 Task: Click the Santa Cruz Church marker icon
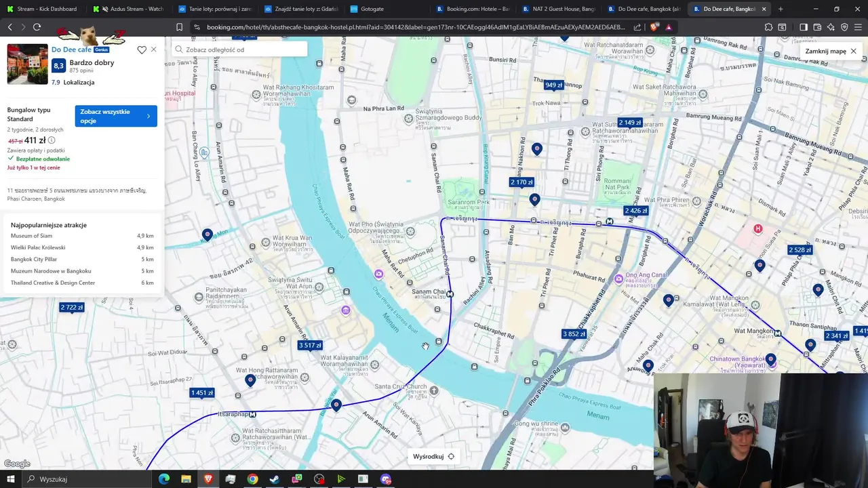pyautogui.click(x=434, y=390)
